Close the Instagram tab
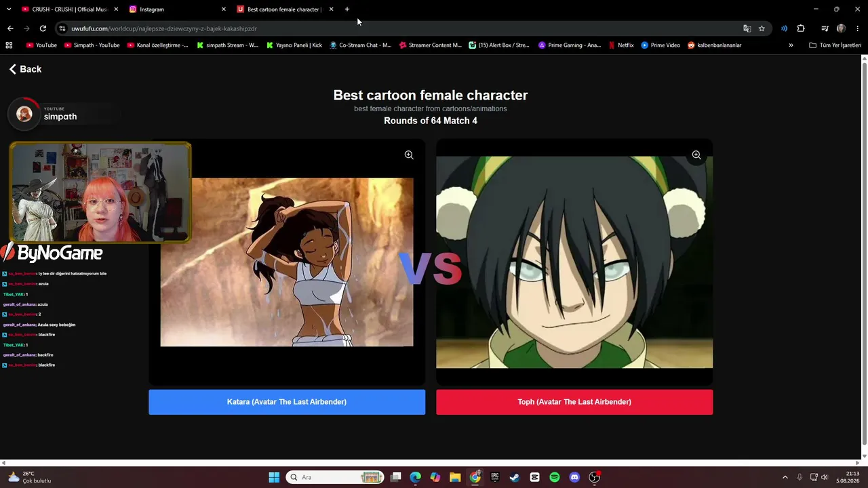Image resolution: width=868 pixels, height=488 pixels. pyautogui.click(x=224, y=9)
